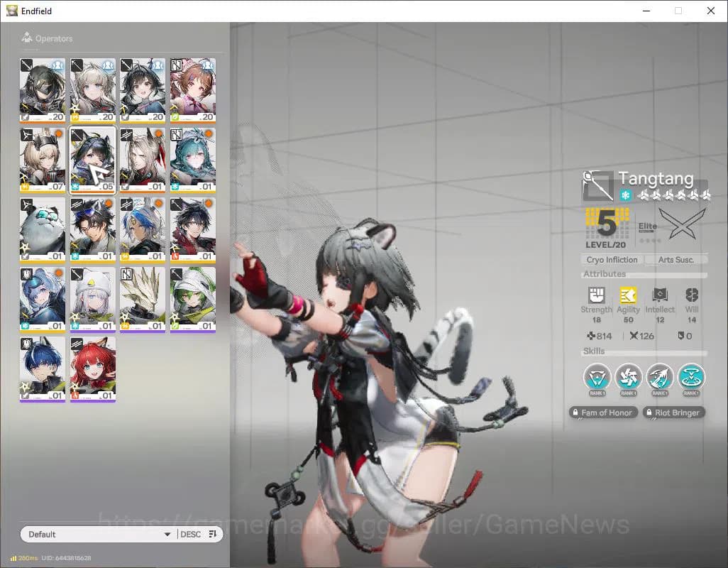Select the light-blue haired girl with goggles card
Viewport: 728px width, 568px height.
click(x=43, y=299)
